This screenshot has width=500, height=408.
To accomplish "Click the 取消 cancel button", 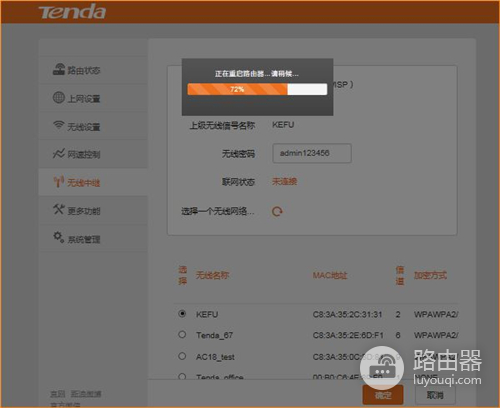I will (x=435, y=395).
